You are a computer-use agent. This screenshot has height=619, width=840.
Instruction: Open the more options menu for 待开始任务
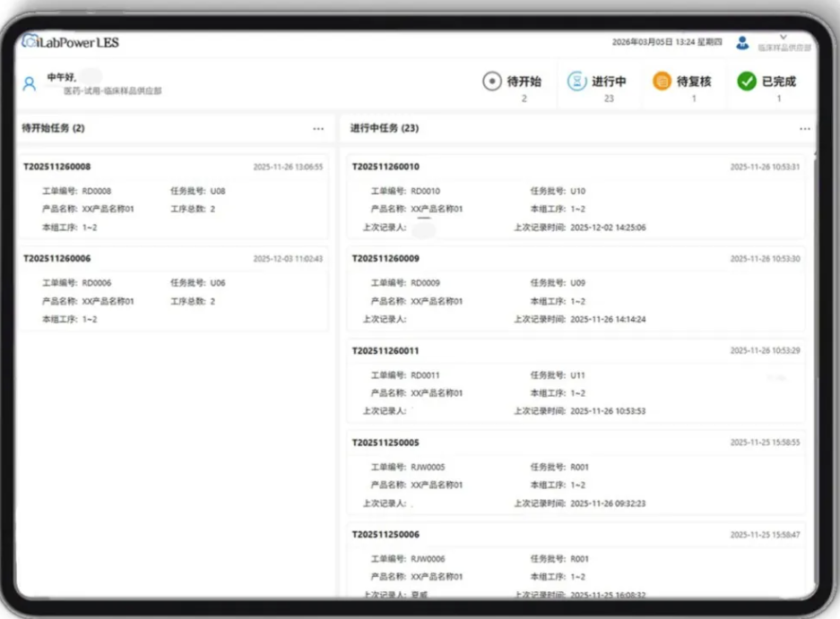[318, 129]
